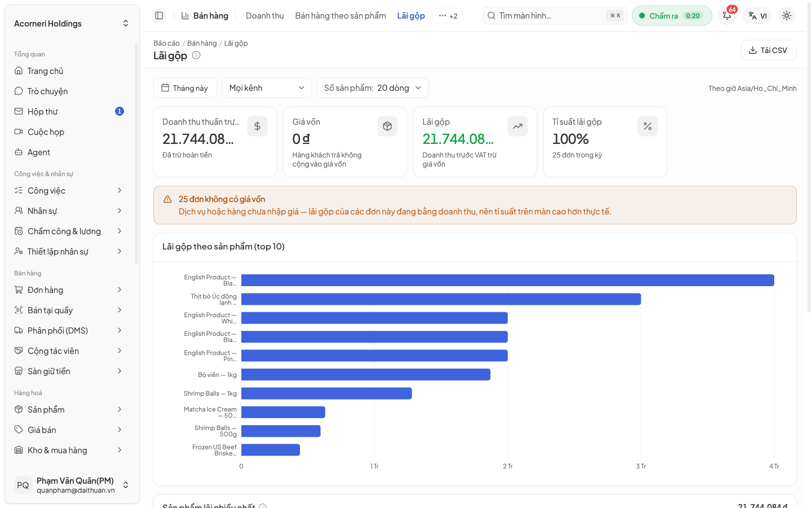Click the Bò viên — 1kg chart bar

pyautogui.click(x=366, y=375)
